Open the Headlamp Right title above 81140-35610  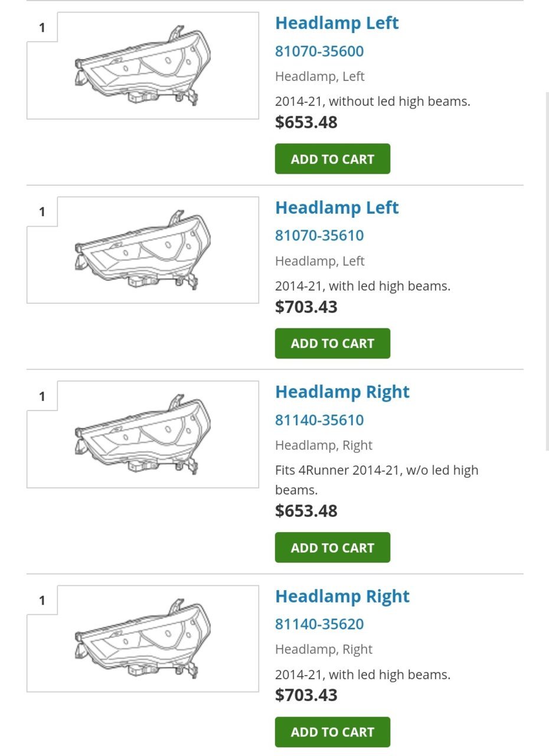[x=342, y=392]
